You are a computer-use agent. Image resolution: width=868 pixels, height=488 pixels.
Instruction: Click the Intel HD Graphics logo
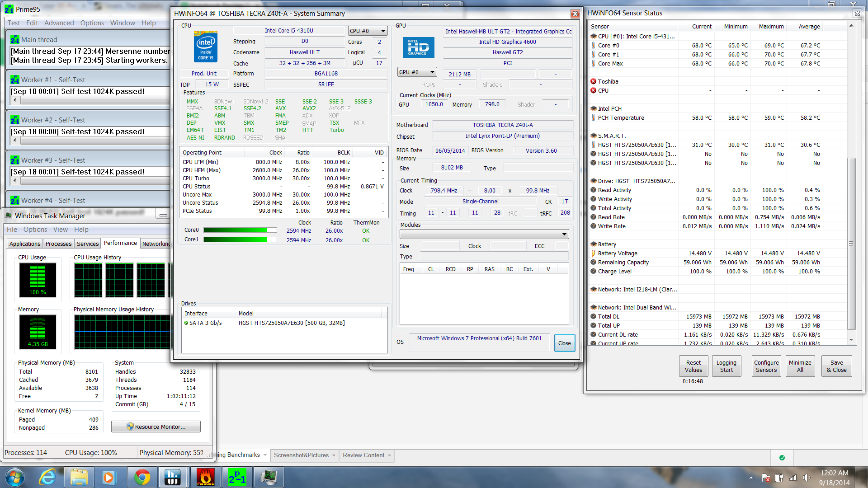(418, 47)
